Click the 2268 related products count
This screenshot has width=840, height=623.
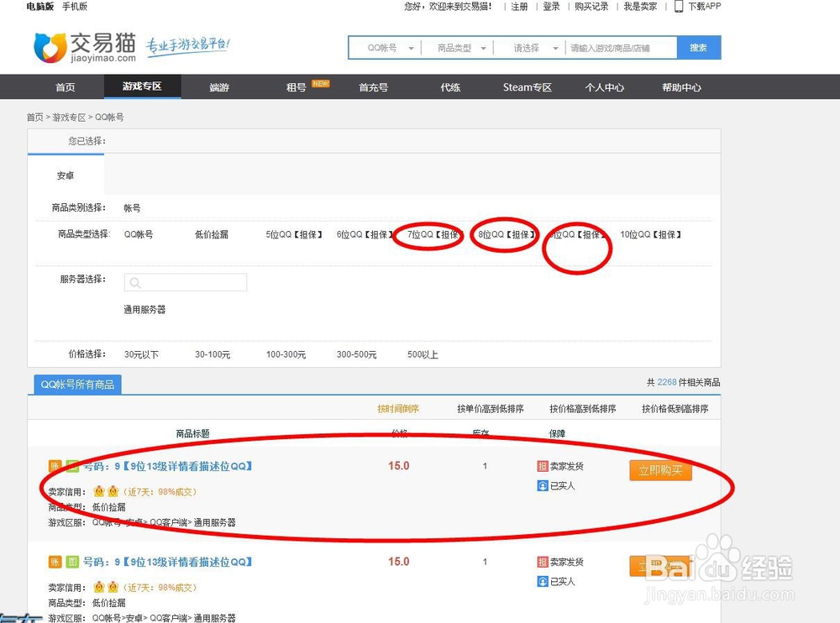(667, 382)
